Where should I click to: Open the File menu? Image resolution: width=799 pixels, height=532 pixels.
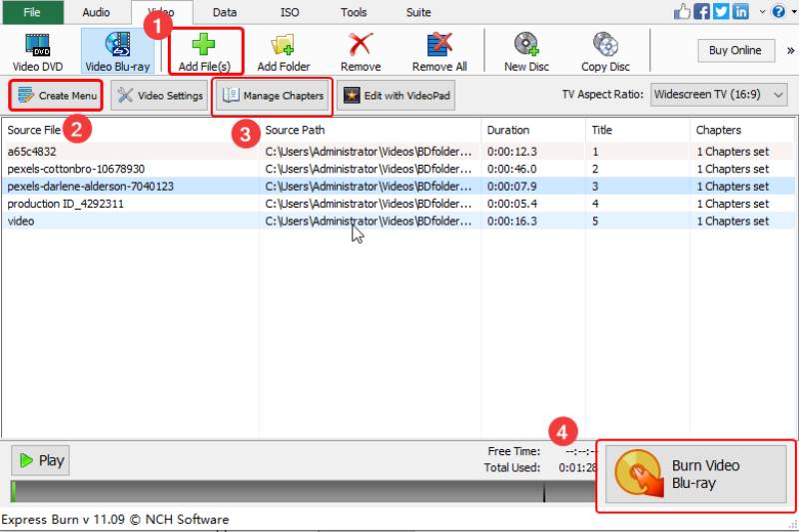[32, 12]
